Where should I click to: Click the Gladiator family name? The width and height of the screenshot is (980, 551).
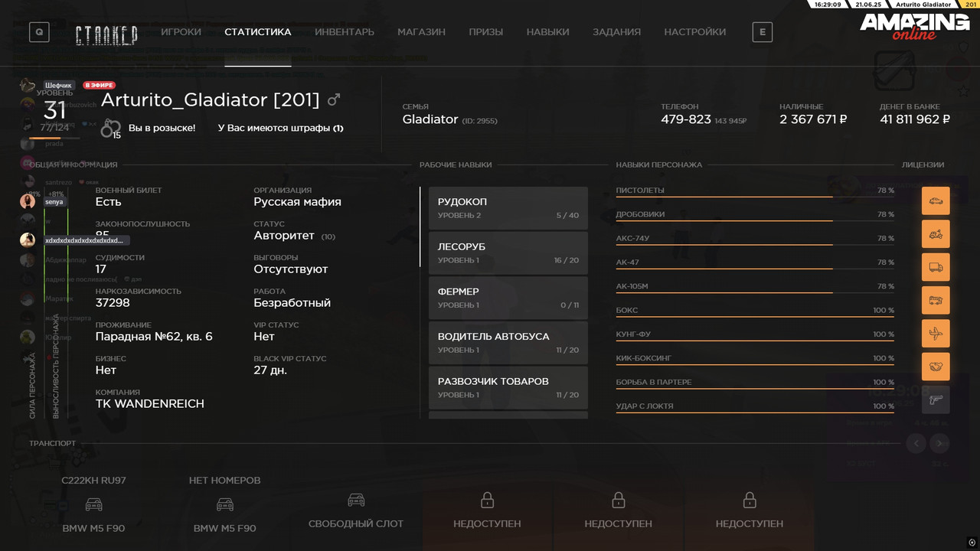point(430,119)
